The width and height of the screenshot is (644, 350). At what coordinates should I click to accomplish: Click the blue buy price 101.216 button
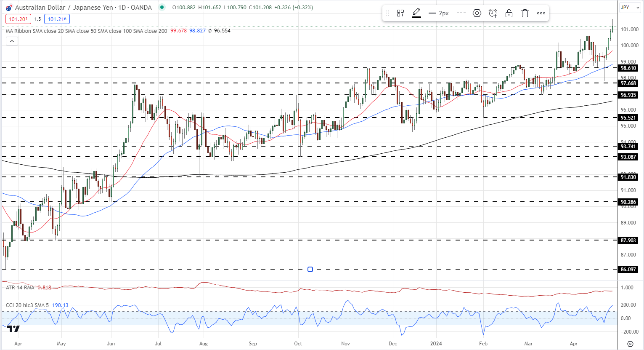pyautogui.click(x=57, y=19)
